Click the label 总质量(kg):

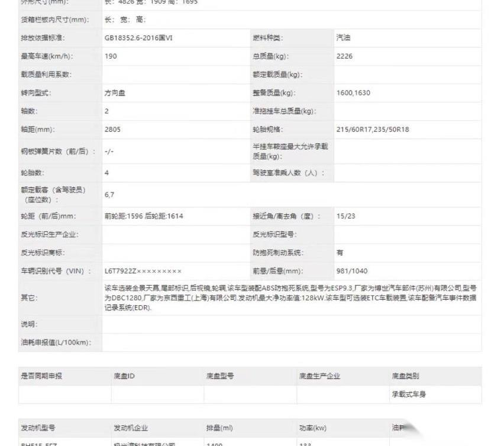click(271, 56)
